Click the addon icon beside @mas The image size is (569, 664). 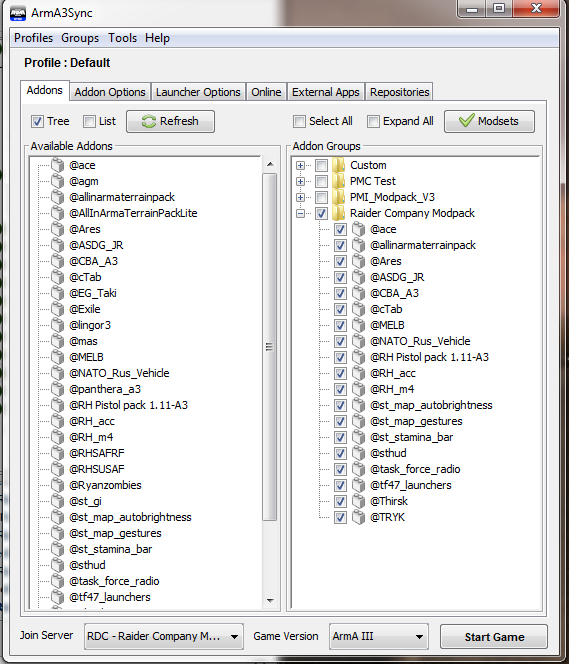[58, 341]
